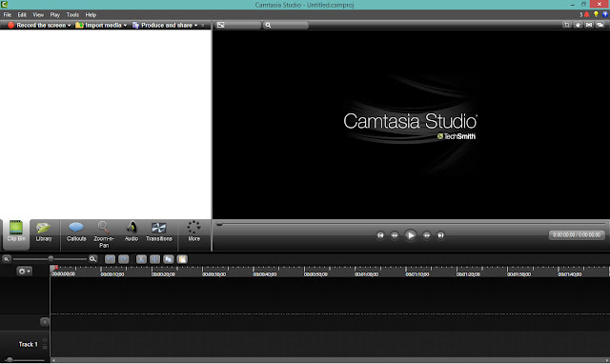Viewport: 610px width, 364px height.
Task: Open red bell notifications icon
Action: point(587,14)
